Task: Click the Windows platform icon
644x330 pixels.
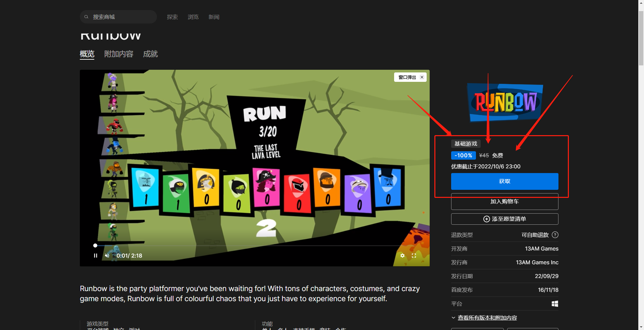Action: pos(555,304)
